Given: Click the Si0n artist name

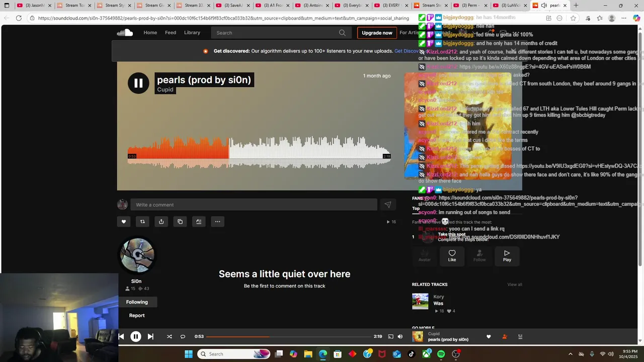Looking at the screenshot, I should (136, 281).
